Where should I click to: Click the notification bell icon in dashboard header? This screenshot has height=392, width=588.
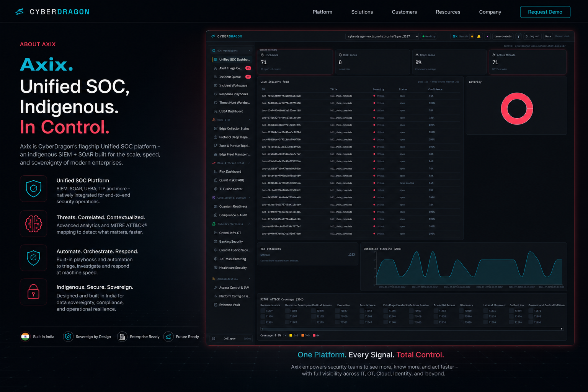[479, 36]
